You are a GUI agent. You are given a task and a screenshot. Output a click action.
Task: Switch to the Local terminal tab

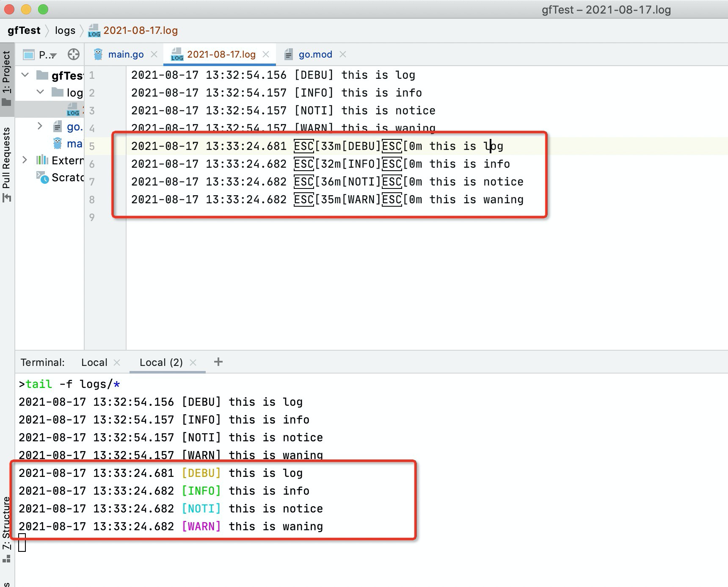pos(94,362)
